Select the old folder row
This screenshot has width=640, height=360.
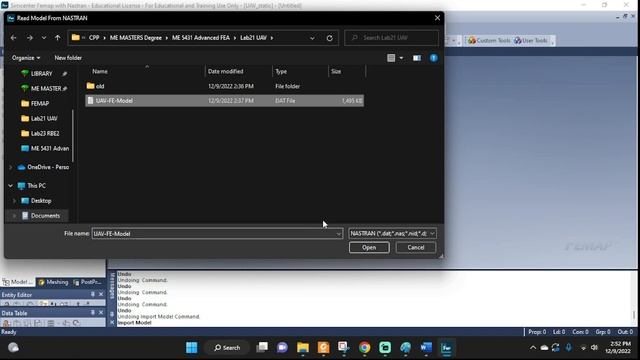pos(224,86)
